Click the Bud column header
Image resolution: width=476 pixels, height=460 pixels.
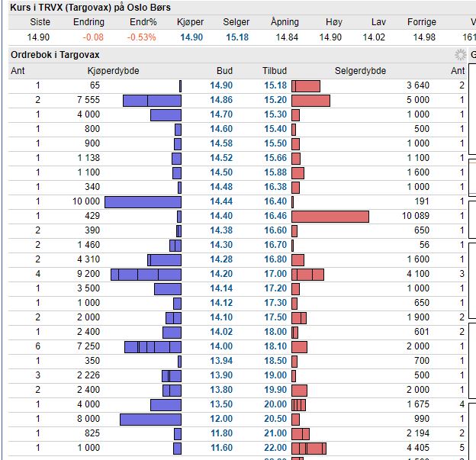click(x=224, y=71)
